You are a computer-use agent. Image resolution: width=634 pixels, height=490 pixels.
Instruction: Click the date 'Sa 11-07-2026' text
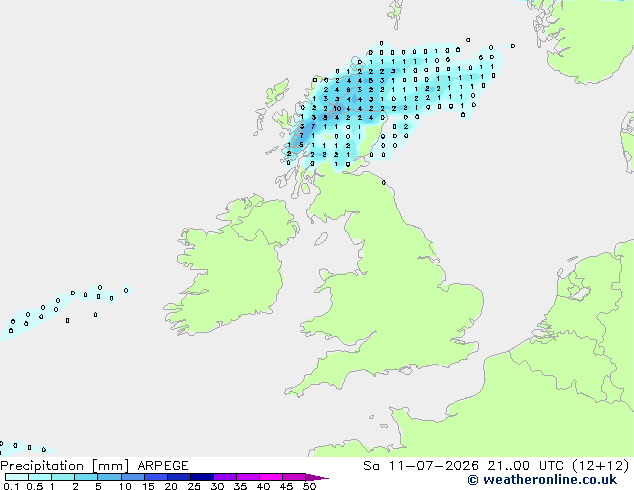pyautogui.click(x=421, y=466)
